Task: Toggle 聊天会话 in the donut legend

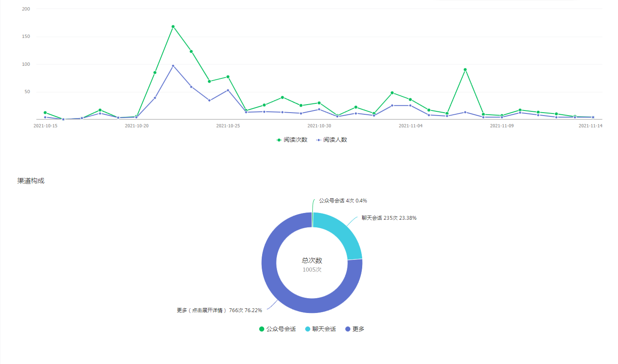Action: 320,329
